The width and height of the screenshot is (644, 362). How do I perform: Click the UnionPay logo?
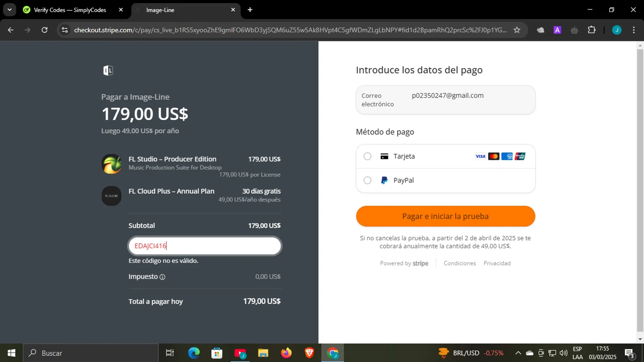point(520,156)
